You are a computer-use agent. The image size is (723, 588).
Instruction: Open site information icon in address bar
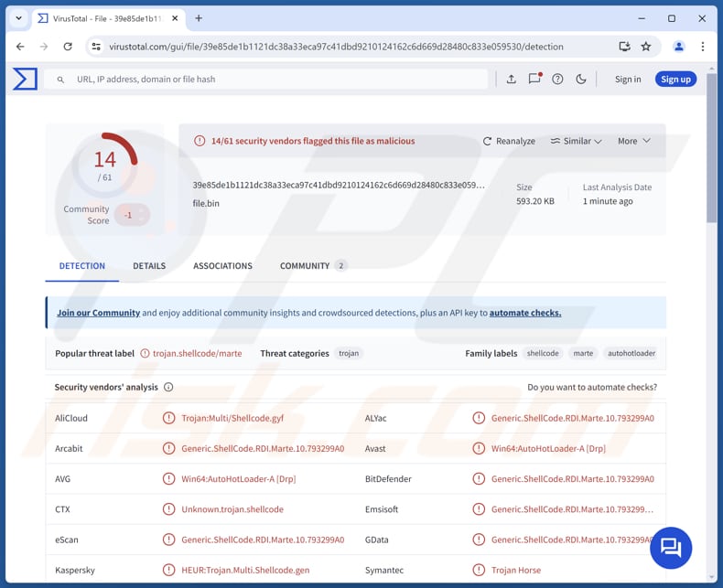96,47
